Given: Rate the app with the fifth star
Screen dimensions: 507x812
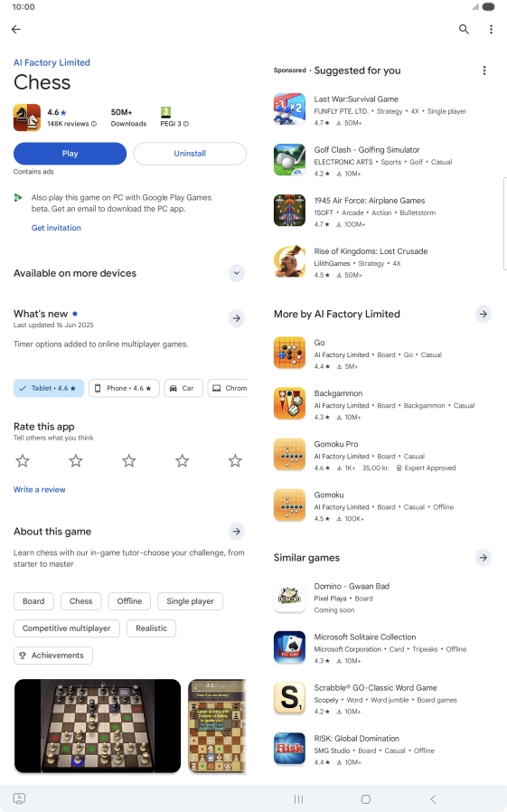Looking at the screenshot, I should (235, 460).
